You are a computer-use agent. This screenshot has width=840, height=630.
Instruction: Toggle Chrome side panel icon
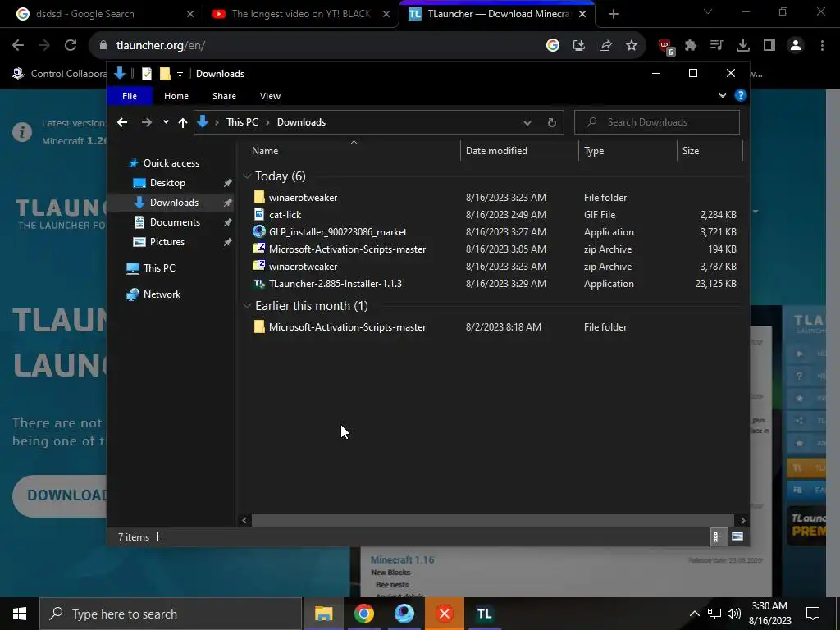click(769, 46)
